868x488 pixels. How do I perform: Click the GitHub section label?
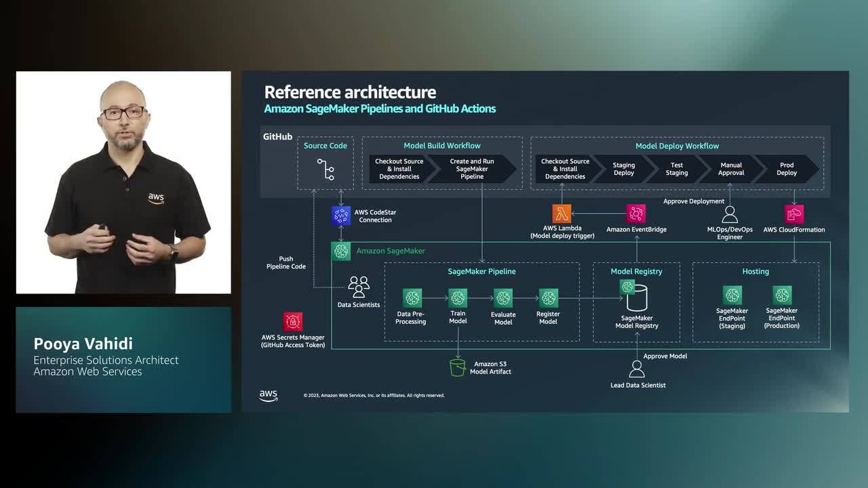pyautogui.click(x=277, y=137)
